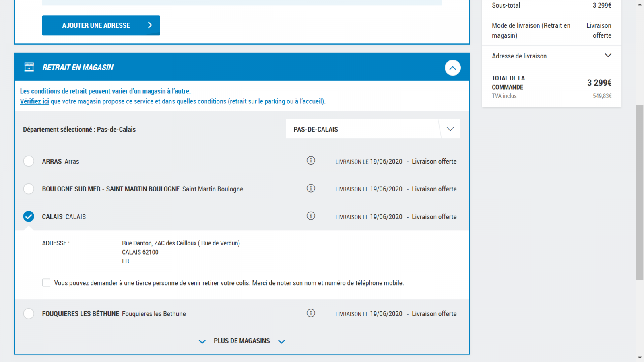Click the department dropdown chevron arrow

[450, 129]
